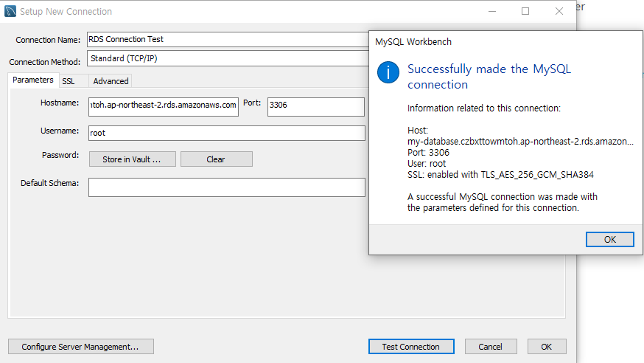This screenshot has height=363, width=644.
Task: Click the 'Hostname:' label
Action: (x=60, y=103)
